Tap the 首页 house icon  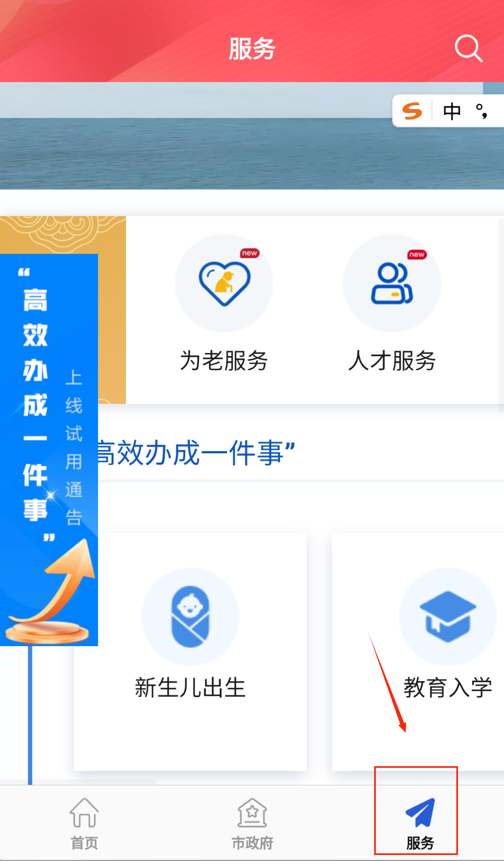click(x=84, y=812)
